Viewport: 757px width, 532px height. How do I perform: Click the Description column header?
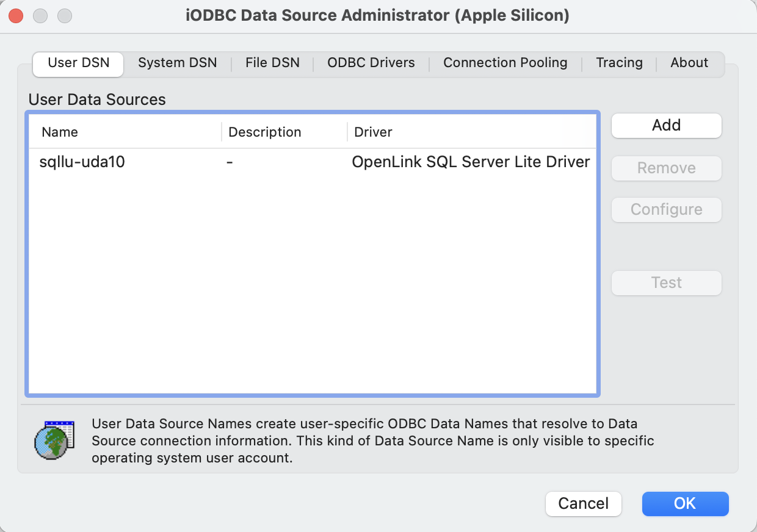(264, 132)
